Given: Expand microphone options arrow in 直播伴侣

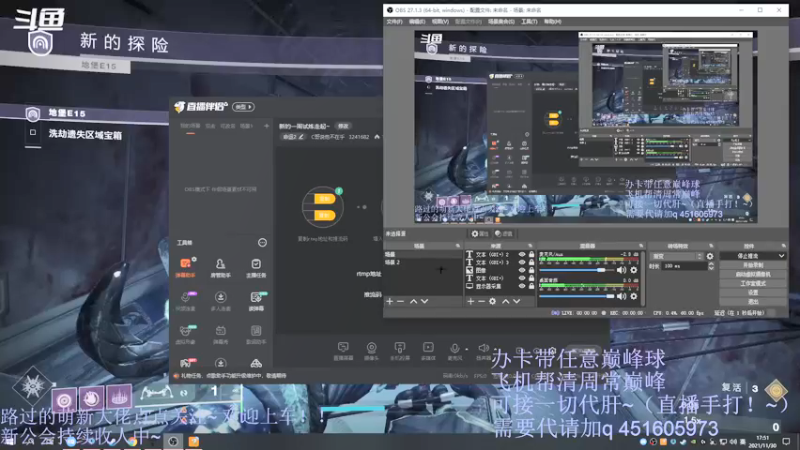Looking at the screenshot, I should pyautogui.click(x=466, y=349).
